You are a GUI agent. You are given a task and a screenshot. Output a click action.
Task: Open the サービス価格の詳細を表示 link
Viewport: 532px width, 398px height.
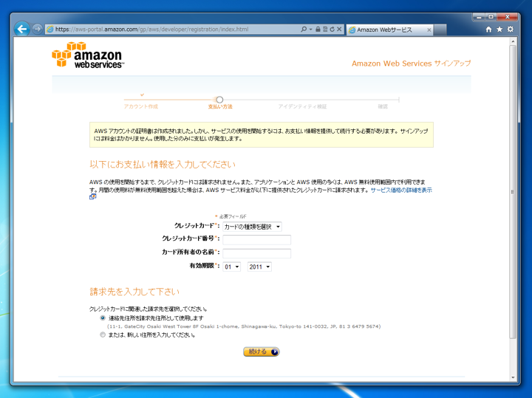pos(401,191)
